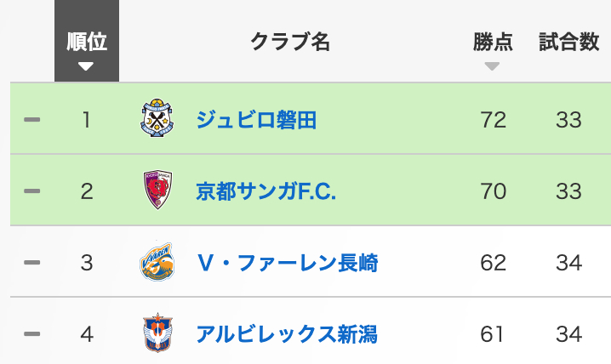Open the V・ファーレン長崎 club link

[x=287, y=263]
